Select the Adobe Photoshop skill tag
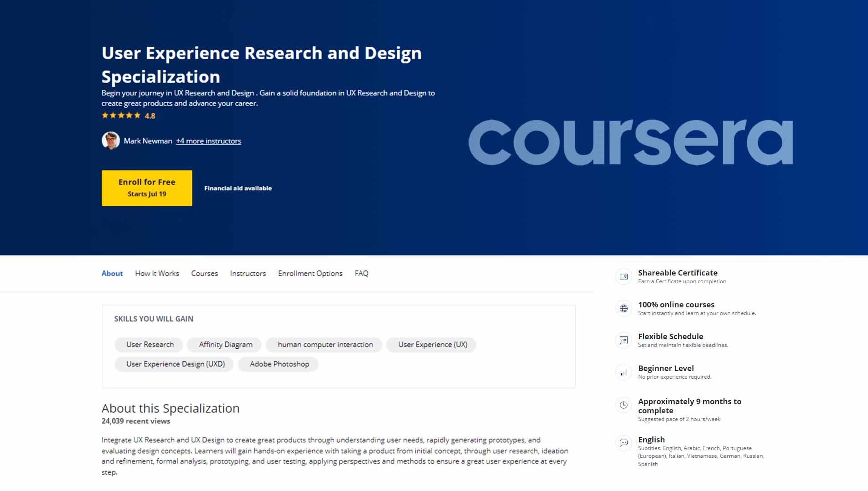Viewport: 868px width, 491px height. point(279,364)
